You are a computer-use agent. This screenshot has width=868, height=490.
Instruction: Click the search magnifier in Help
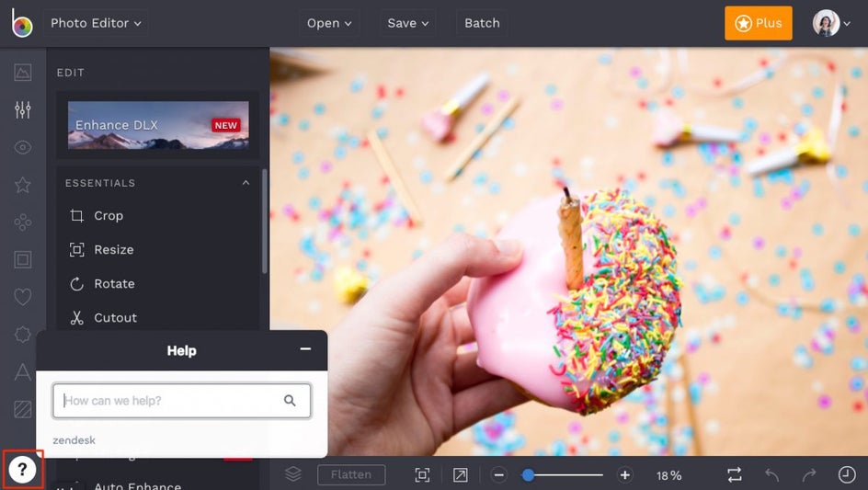coord(290,400)
